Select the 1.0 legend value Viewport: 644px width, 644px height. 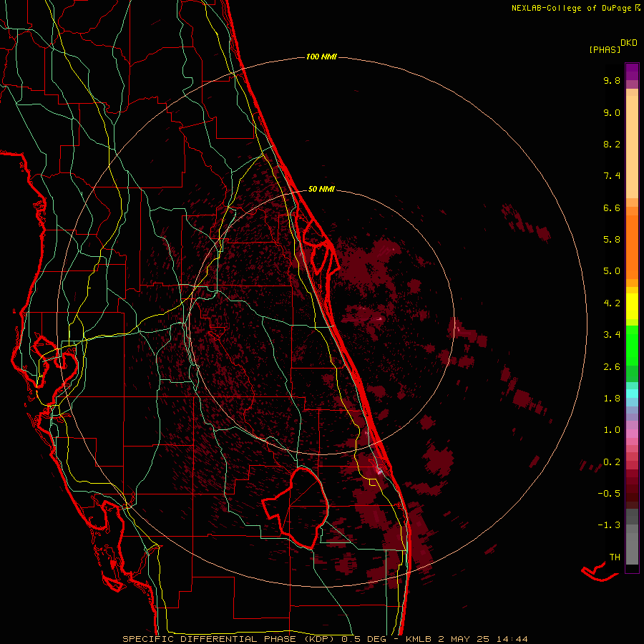pyautogui.click(x=612, y=430)
